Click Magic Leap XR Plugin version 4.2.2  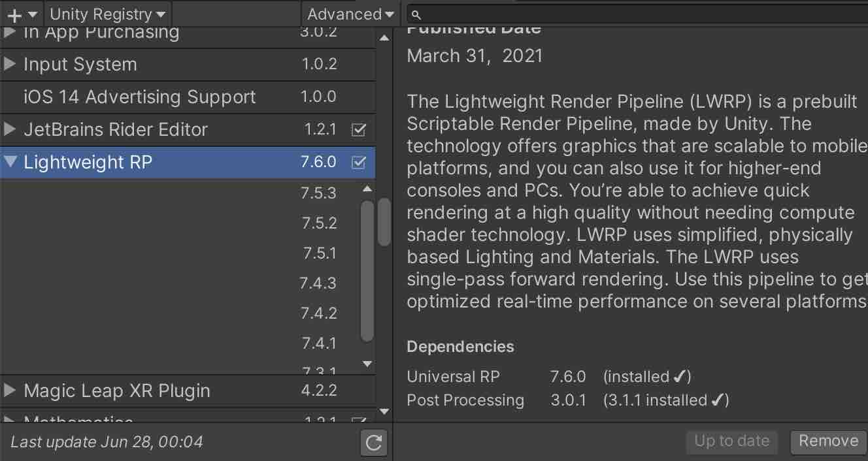pos(319,390)
